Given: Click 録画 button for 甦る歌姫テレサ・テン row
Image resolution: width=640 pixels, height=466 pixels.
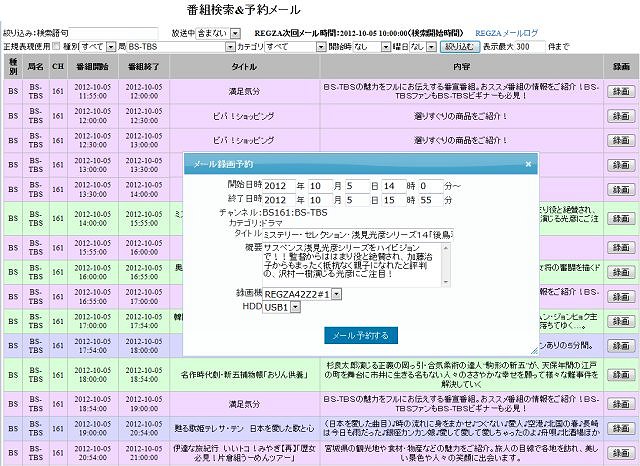Looking at the screenshot, I should 621,428.
